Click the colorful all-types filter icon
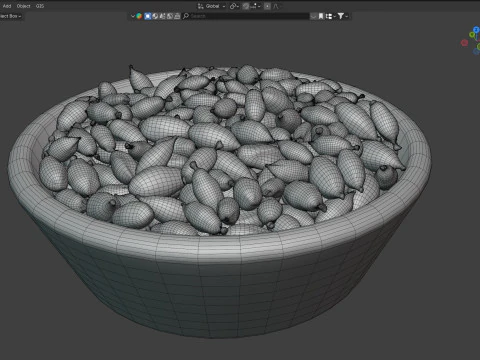Viewport: 480px width, 360px height. pyautogui.click(x=139, y=16)
